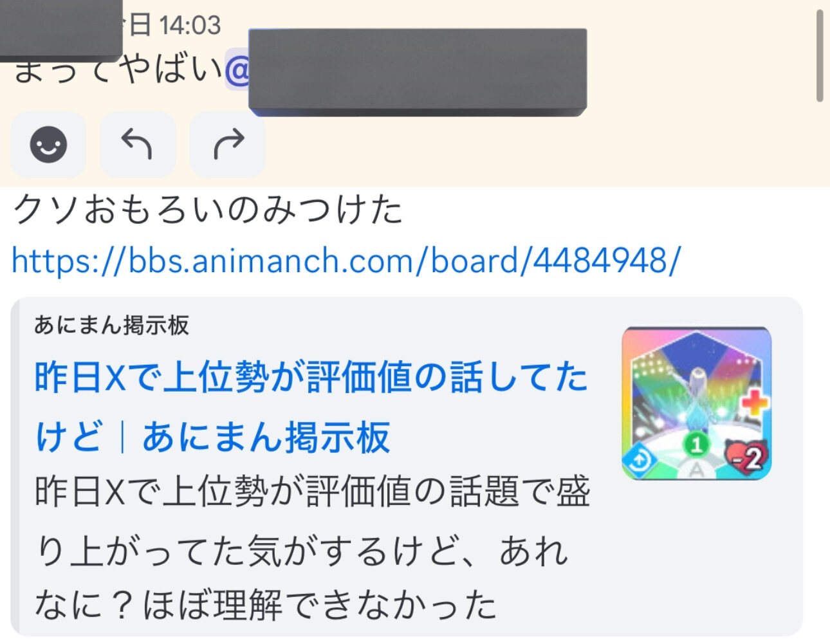Reply to the message using left arrow icon
Image resolution: width=830 pixels, height=644 pixels.
tap(138, 144)
